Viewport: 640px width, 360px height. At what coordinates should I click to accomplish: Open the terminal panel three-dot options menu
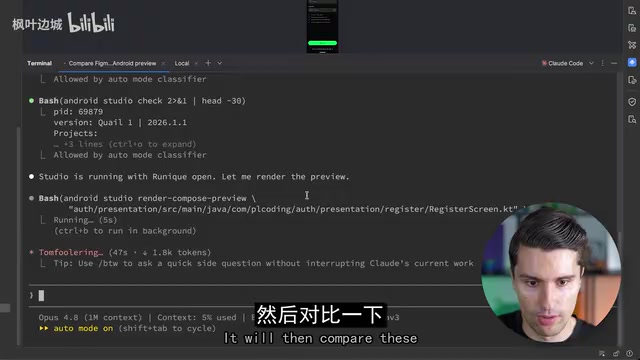click(x=602, y=63)
